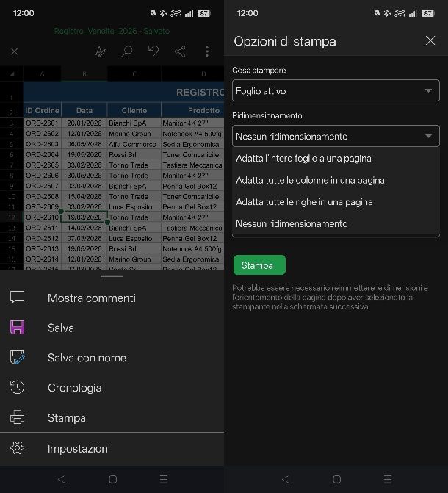
Task: Tap date cell 19/03/2026
Action: click(x=84, y=217)
